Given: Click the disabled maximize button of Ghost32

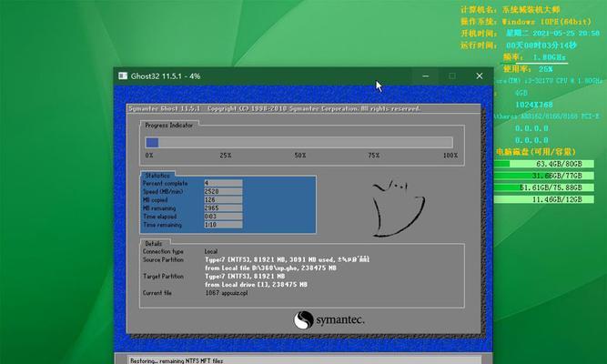Looking at the screenshot, I should (452, 76).
